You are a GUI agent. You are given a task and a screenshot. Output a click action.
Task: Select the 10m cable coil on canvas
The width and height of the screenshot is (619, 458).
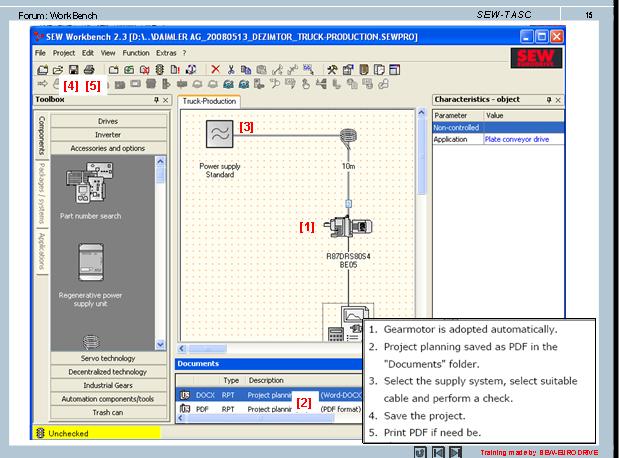[348, 138]
